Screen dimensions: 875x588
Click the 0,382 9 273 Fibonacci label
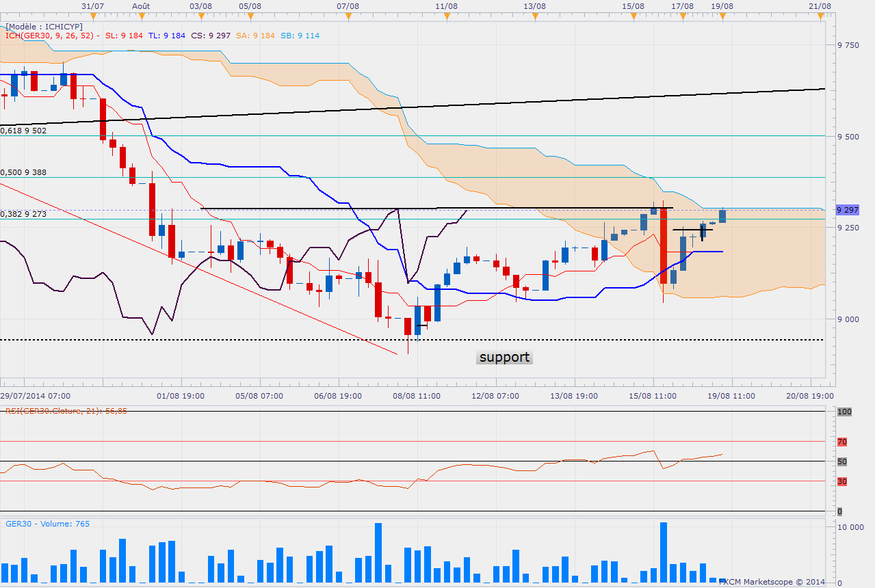[x=23, y=213]
